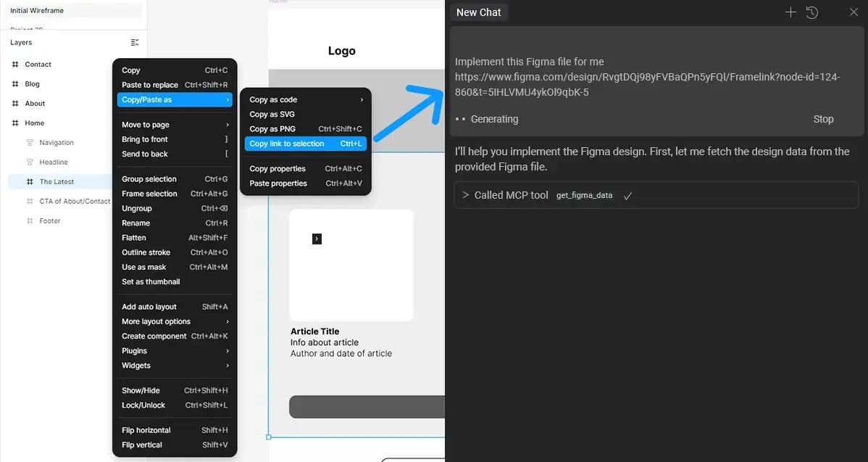The height and width of the screenshot is (462, 868).
Task: Expand the Called MCP tool entry
Action: pyautogui.click(x=465, y=195)
